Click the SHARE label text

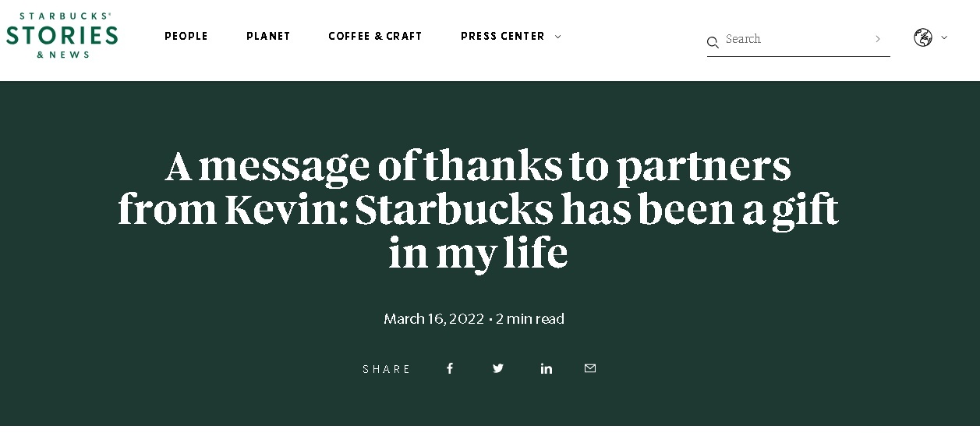pos(387,369)
